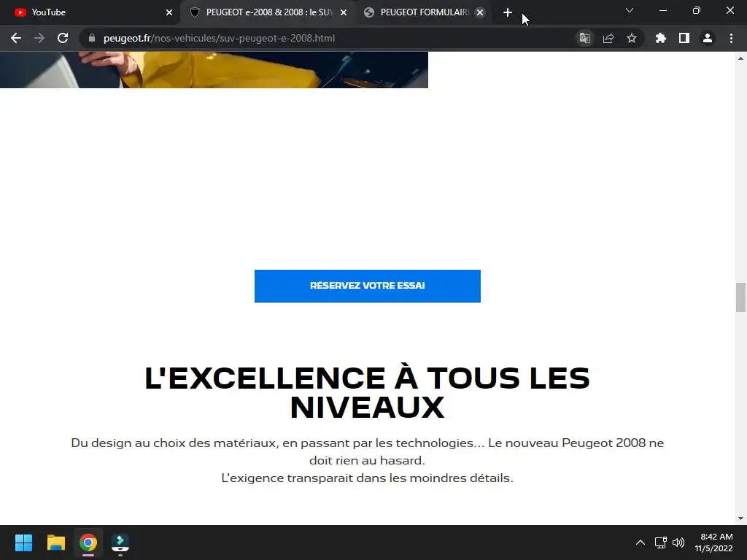Close the PEUGEOT FORMULAIRE tab
This screenshot has height=560, width=747.
(480, 12)
